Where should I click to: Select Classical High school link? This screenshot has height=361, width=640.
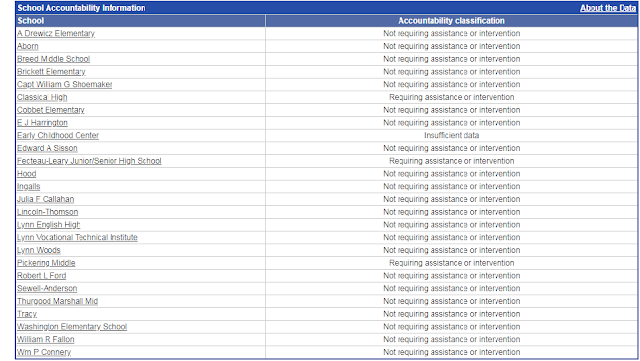(42, 97)
